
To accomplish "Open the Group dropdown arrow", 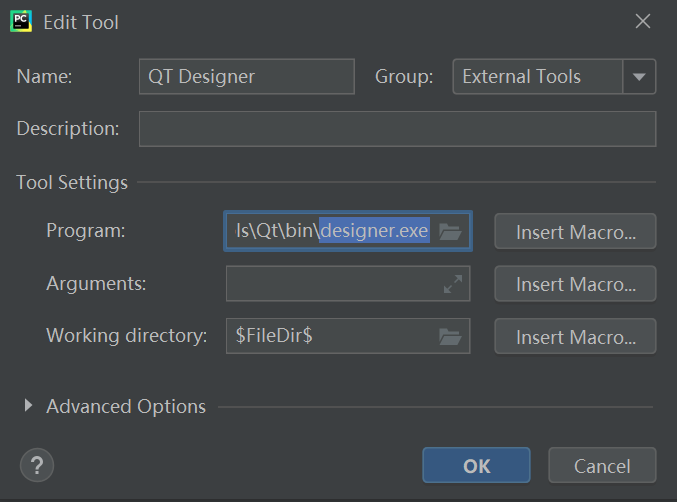I will point(639,77).
